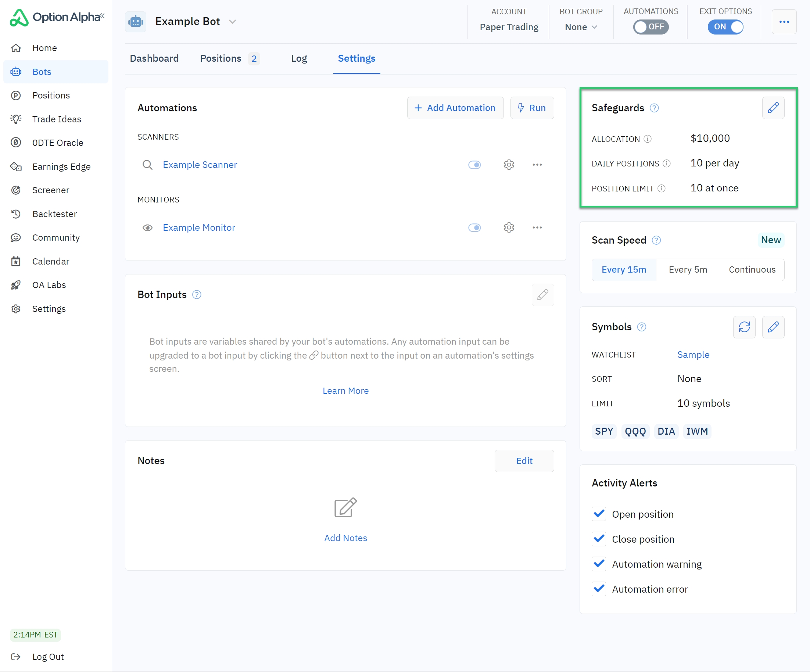Click the Bot Inputs pencil icon
The width and height of the screenshot is (810, 672).
click(542, 295)
